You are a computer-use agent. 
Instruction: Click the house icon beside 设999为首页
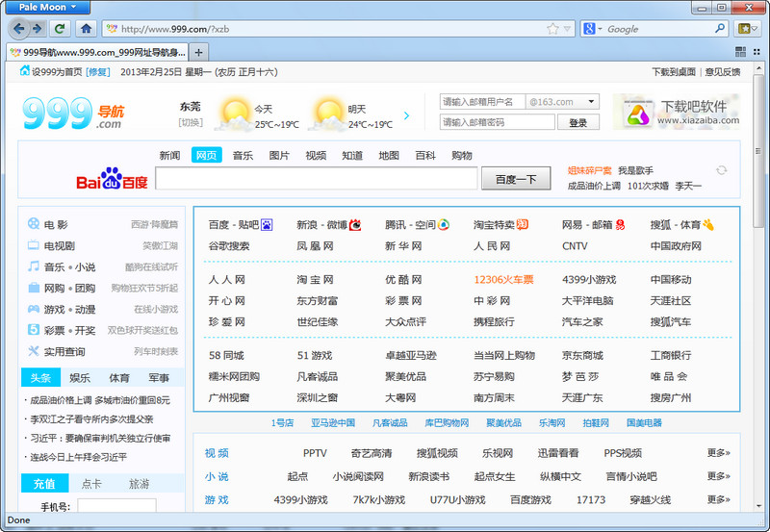point(25,71)
